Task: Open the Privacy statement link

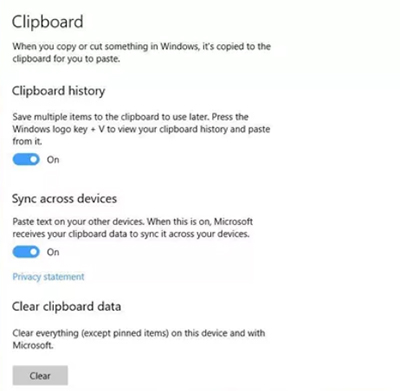Action: pyautogui.click(x=48, y=277)
